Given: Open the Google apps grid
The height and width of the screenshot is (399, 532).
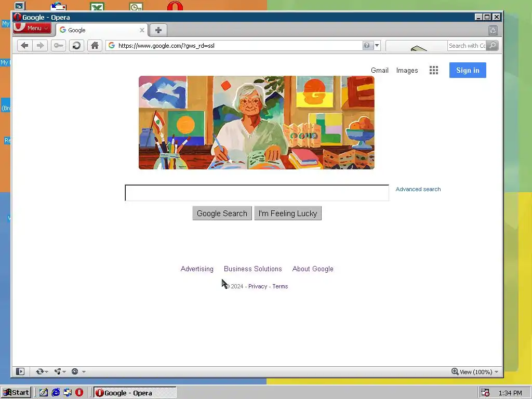Looking at the screenshot, I should point(434,70).
